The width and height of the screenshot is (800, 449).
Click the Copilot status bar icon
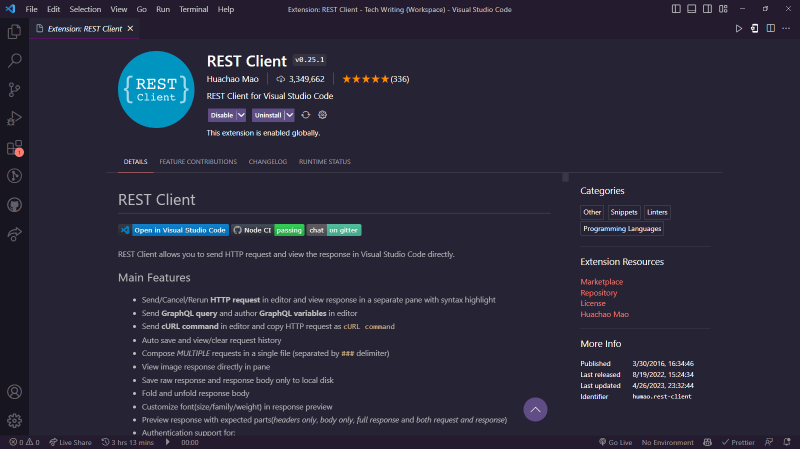click(707, 442)
